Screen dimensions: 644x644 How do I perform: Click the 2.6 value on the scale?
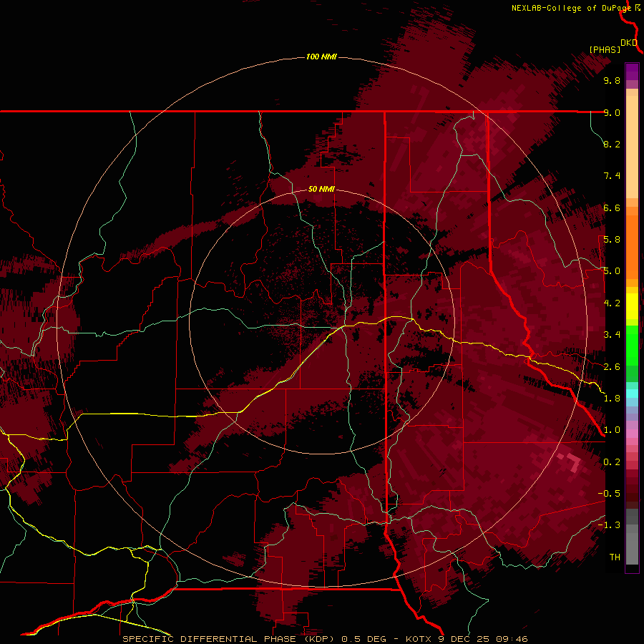coord(612,367)
